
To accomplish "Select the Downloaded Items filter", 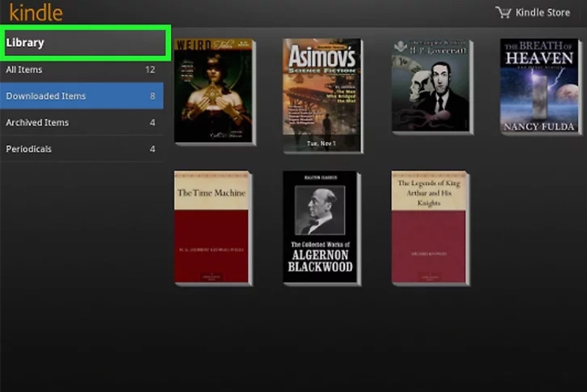I will coord(81,96).
